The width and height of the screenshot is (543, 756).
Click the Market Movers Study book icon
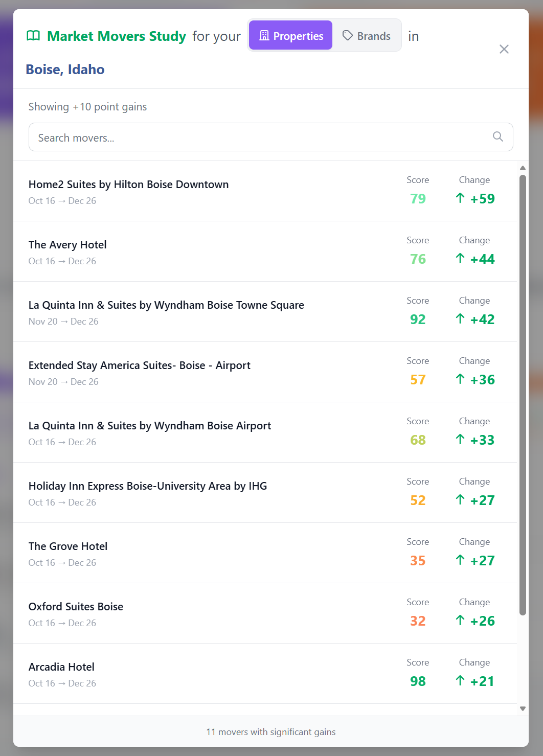click(33, 36)
